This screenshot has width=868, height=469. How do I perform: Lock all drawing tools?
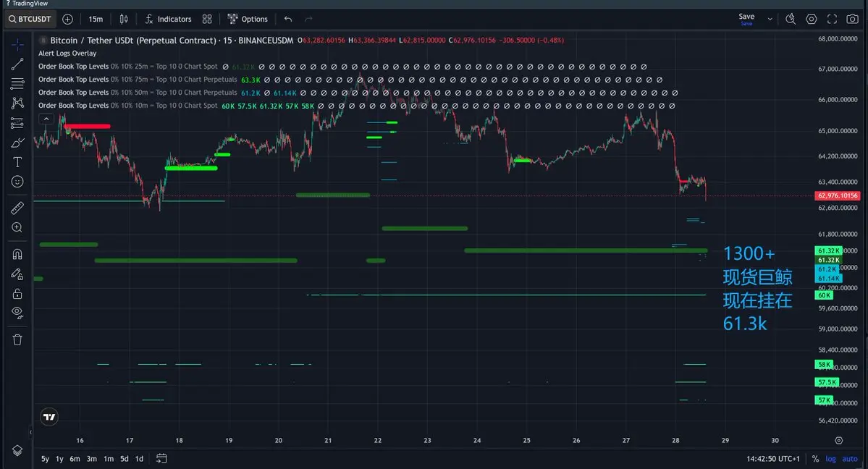click(17, 293)
